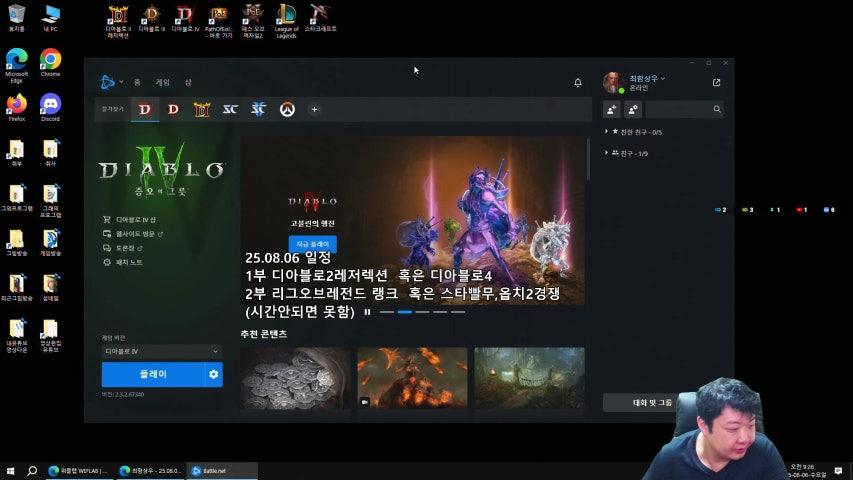Open the game version 디아블로 IV dropdown
This screenshot has height=480, width=853.
(162, 352)
